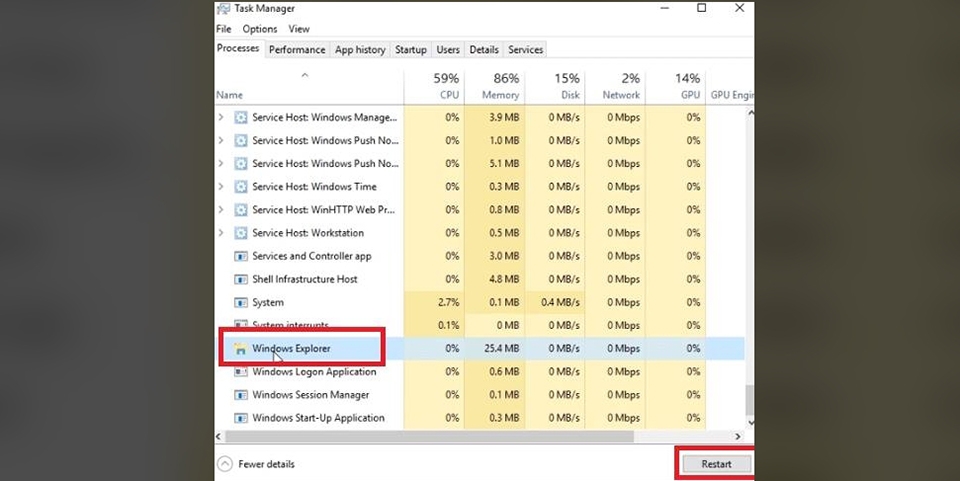Image resolution: width=960 pixels, height=481 pixels.
Task: Click the 3.9 MB memory value
Action: tap(504, 117)
